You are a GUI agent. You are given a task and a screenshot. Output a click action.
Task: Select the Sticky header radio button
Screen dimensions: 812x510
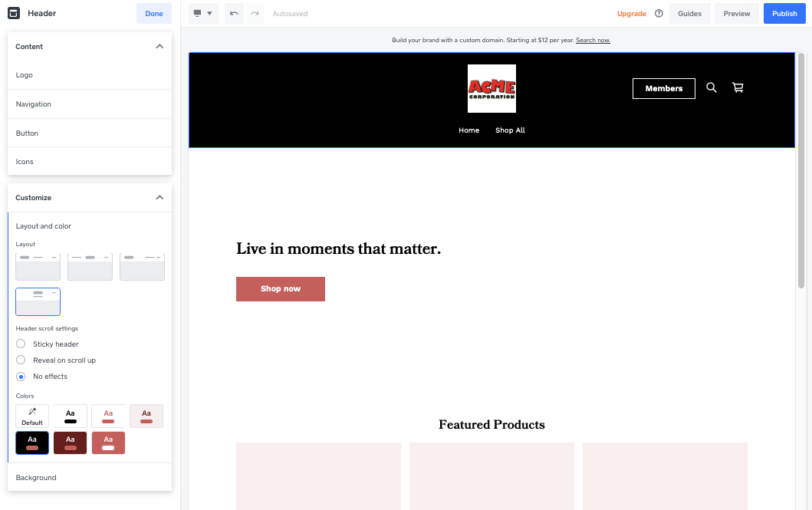point(21,344)
